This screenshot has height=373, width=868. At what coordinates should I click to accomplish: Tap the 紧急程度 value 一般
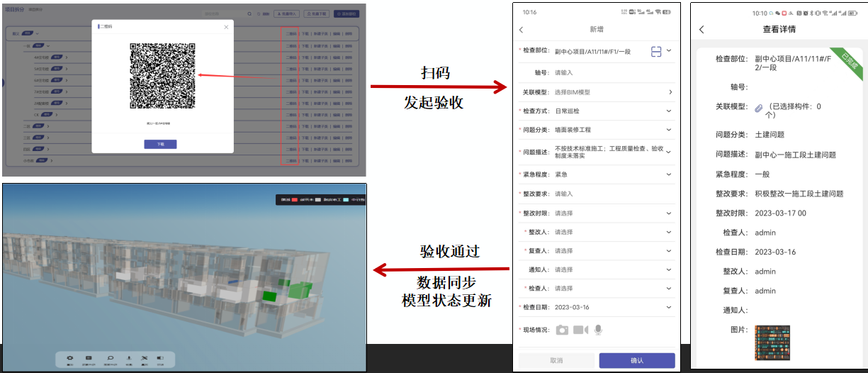coord(762,174)
